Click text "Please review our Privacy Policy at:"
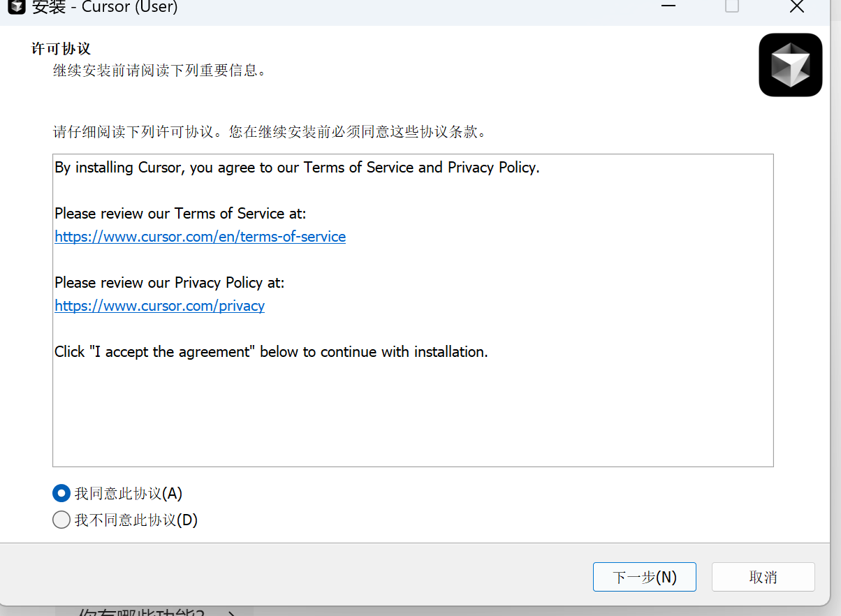This screenshot has height=616, width=841. (x=170, y=282)
